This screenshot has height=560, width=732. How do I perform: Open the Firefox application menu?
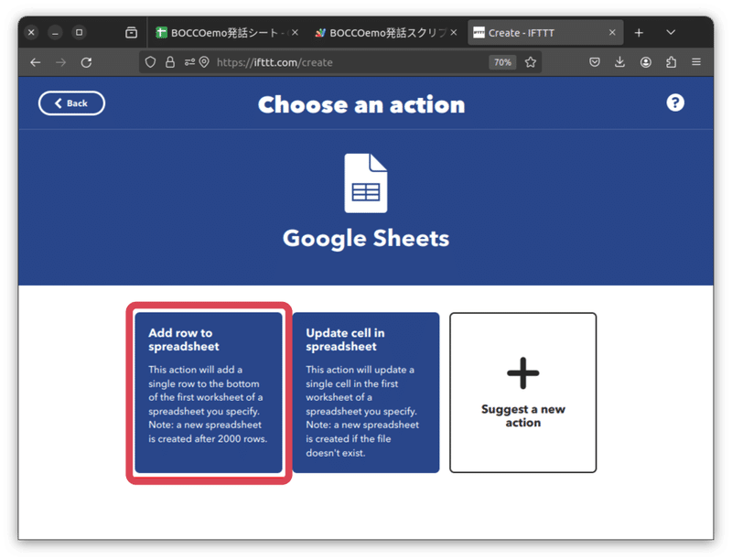pyautogui.click(x=696, y=62)
